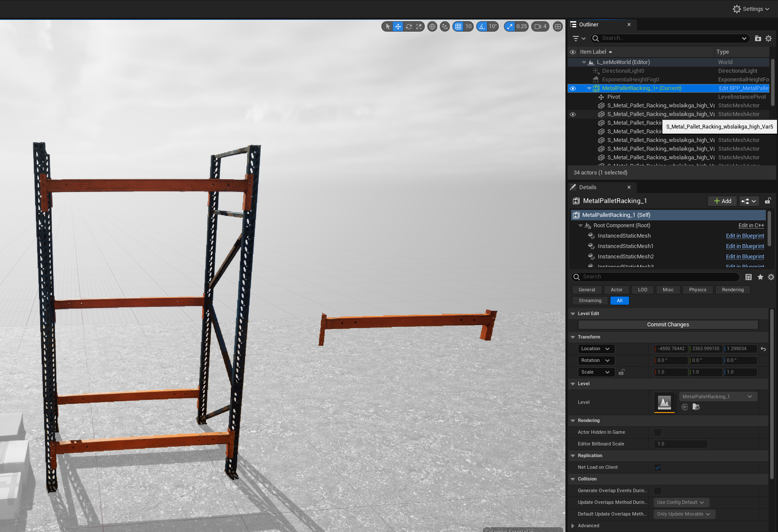The width and height of the screenshot is (778, 532).
Task: Toggle world/local coordinate space globe icon
Action: pyautogui.click(x=432, y=26)
